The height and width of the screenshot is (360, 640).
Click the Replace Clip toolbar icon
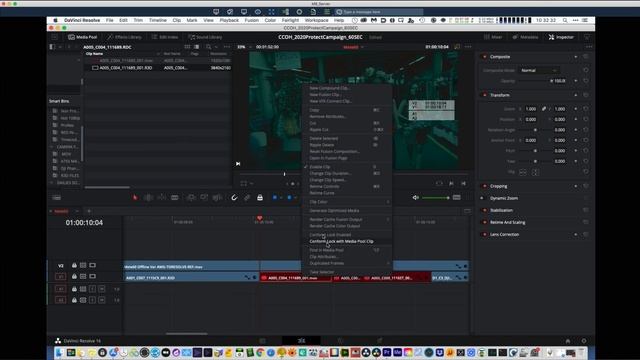click(217, 198)
